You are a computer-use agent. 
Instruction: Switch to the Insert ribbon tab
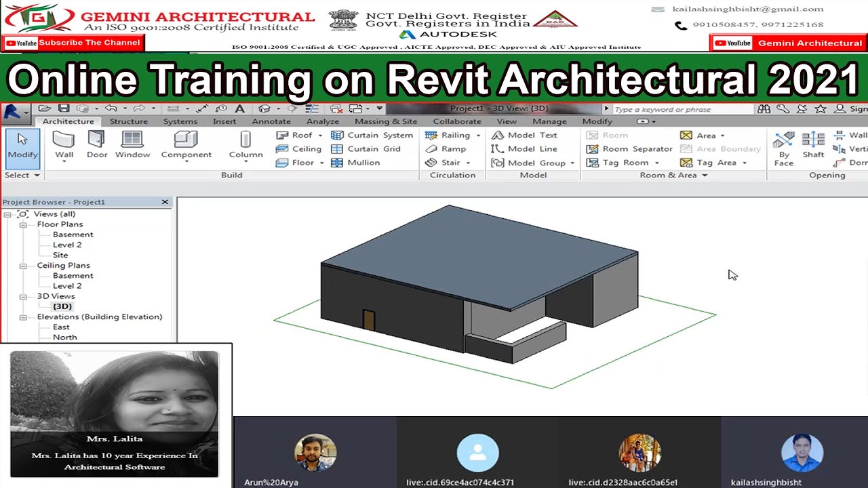(x=224, y=121)
